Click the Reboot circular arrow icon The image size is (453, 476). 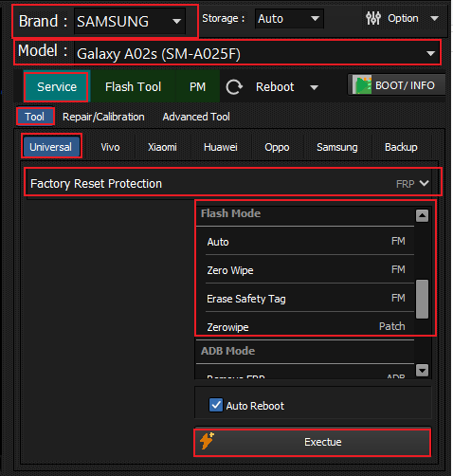234,87
